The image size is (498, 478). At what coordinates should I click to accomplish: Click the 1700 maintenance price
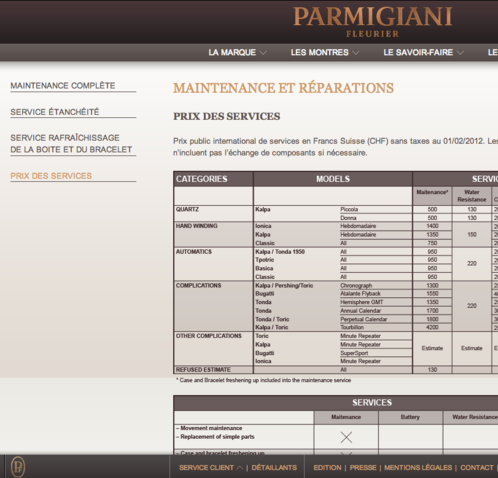tap(432, 311)
